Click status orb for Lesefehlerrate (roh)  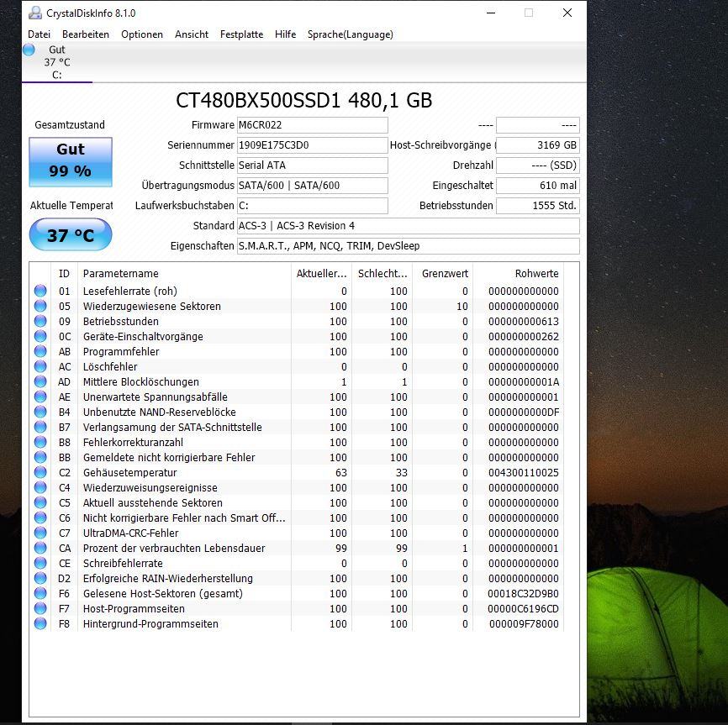click(40, 291)
